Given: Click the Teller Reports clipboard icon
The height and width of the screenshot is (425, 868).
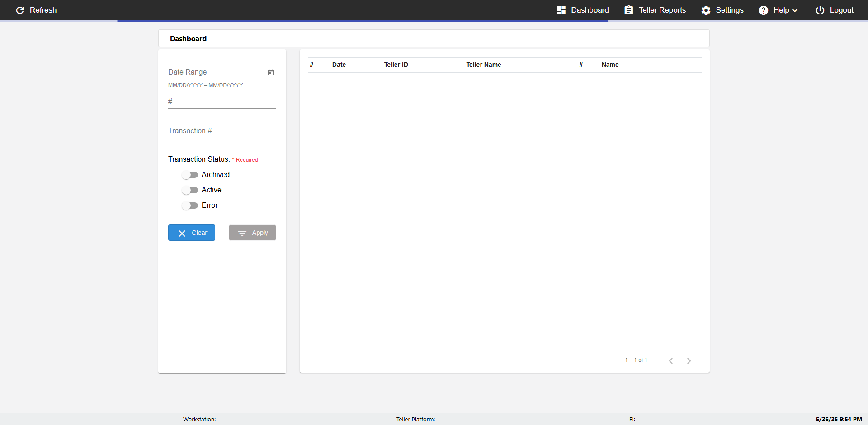Looking at the screenshot, I should click(x=628, y=10).
